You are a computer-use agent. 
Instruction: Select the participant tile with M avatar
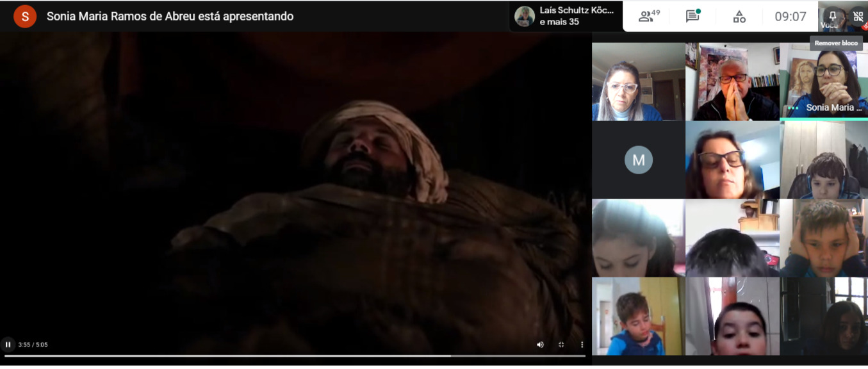639,160
